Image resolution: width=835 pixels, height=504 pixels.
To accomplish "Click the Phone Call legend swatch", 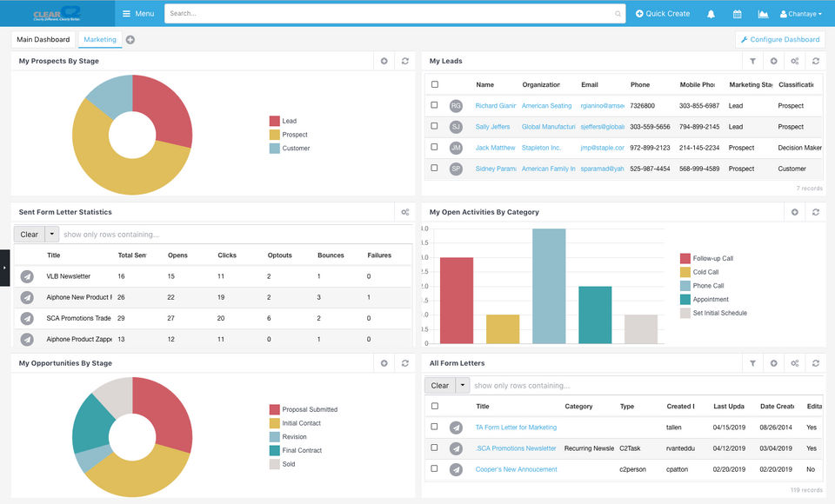I will (685, 286).
